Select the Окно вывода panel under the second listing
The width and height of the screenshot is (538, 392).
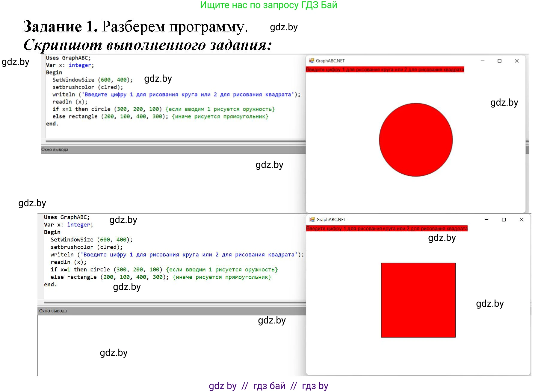click(x=53, y=311)
